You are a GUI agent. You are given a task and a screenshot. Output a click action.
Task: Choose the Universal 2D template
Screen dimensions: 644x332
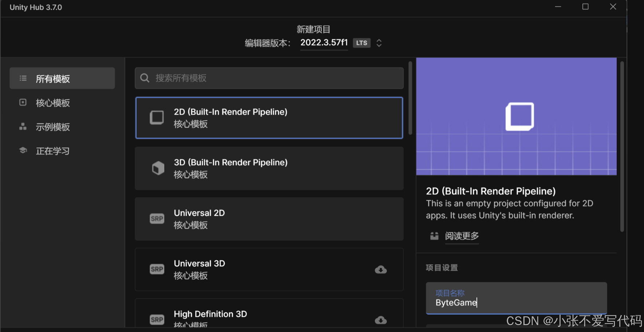(x=269, y=219)
